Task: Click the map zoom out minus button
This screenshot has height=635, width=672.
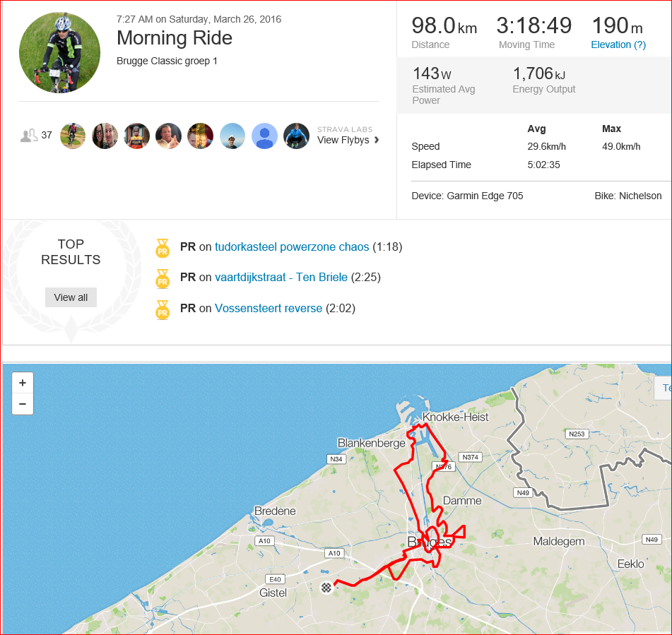Action: 23,404
